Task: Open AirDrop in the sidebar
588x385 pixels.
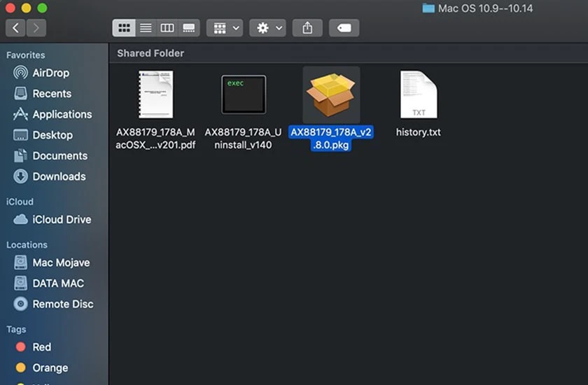Action: (50, 73)
